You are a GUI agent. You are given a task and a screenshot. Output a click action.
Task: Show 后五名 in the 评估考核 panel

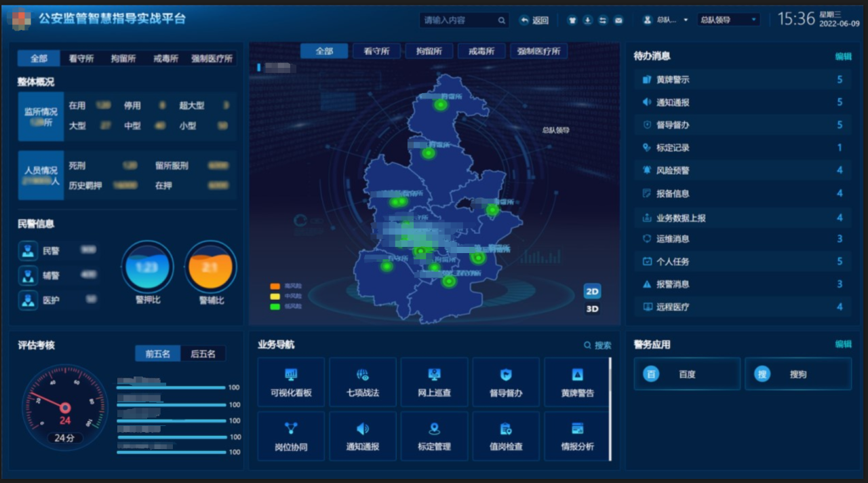(203, 353)
